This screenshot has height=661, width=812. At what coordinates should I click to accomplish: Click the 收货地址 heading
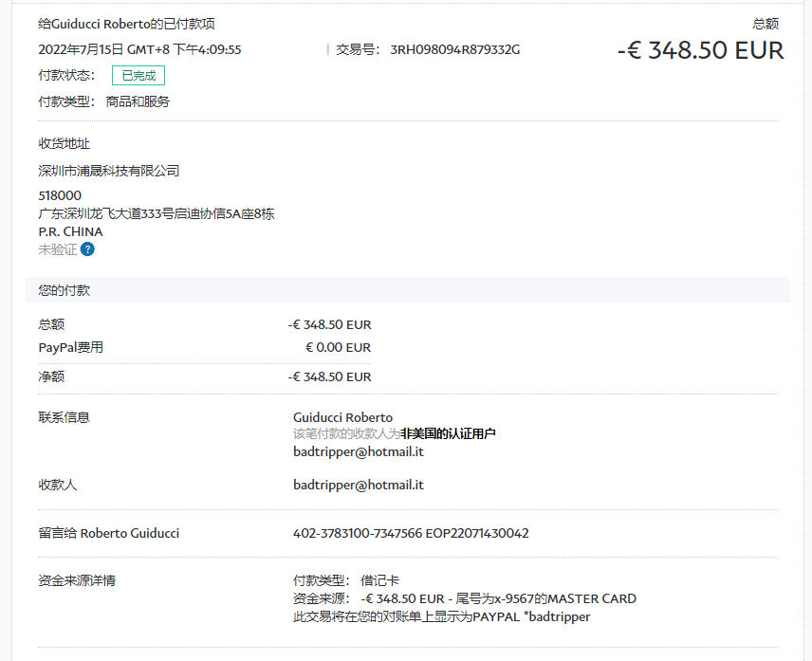65,143
